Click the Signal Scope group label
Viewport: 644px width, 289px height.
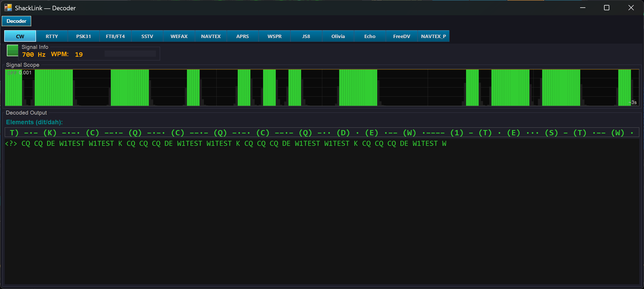(23, 65)
